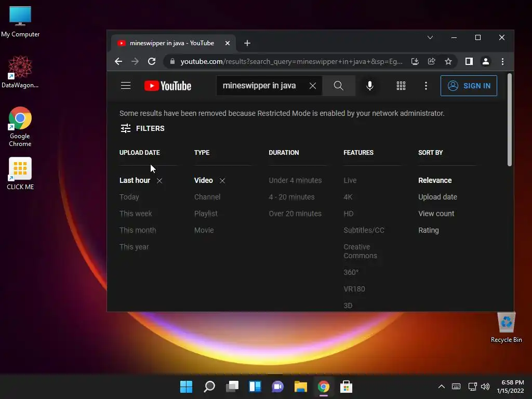Click the page vertical scrollbar
The width and height of the screenshot is (532, 399).
[x=509, y=120]
